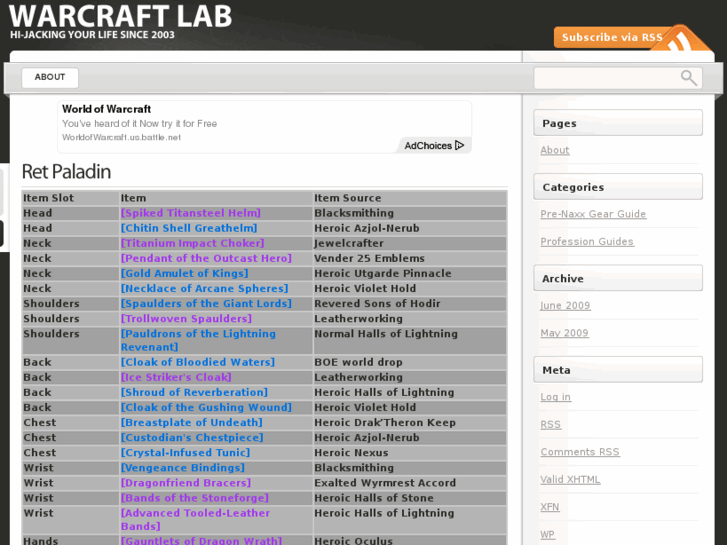
Task: Select the tagline 'Hi-jacking your life since 2003'
Action: click(92, 35)
